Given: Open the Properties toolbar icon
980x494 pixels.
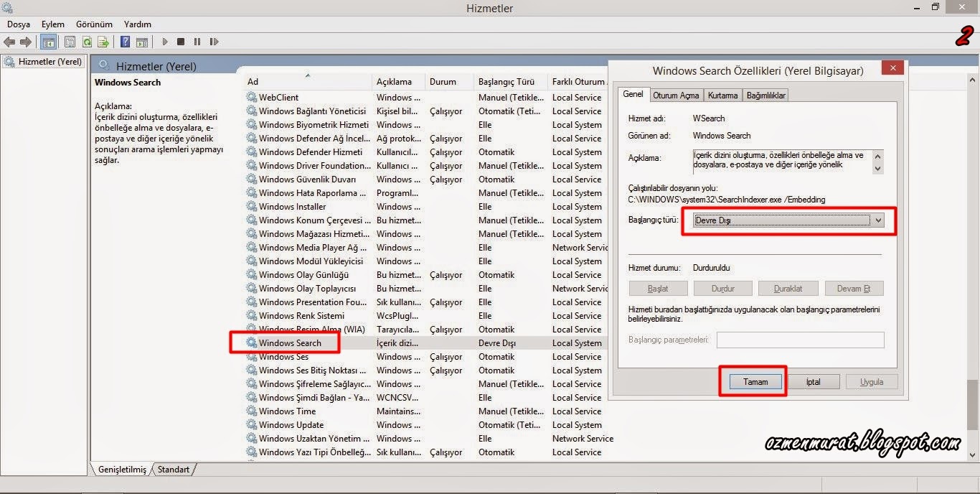Looking at the screenshot, I should (x=70, y=42).
